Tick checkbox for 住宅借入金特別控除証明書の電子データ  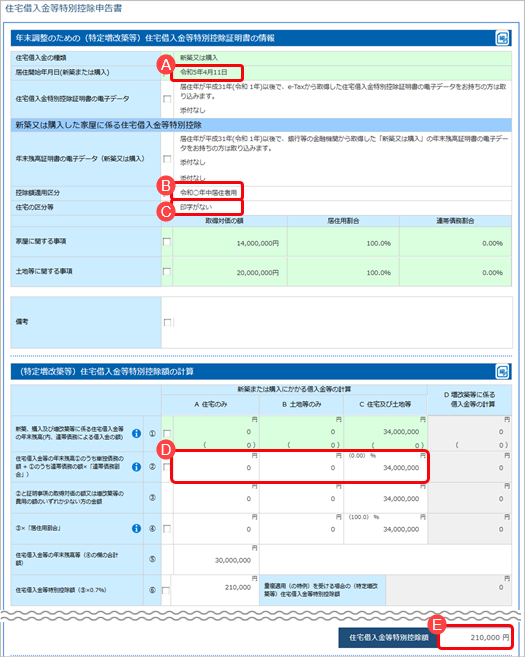(167, 99)
